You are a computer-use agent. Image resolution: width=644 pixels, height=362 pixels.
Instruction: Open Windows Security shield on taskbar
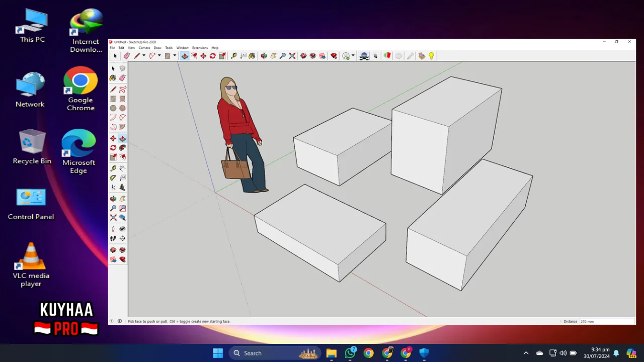tap(424, 353)
